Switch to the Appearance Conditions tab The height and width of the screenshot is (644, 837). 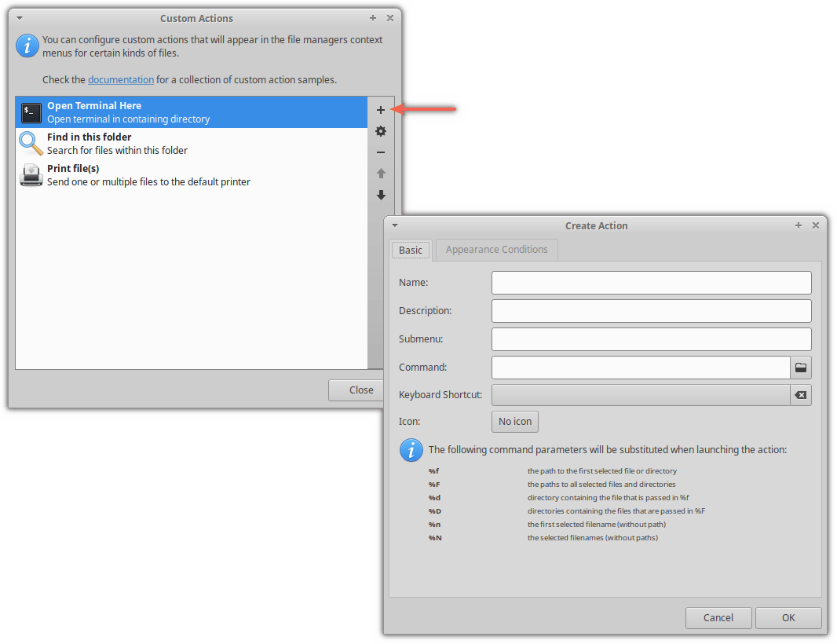[496, 250]
